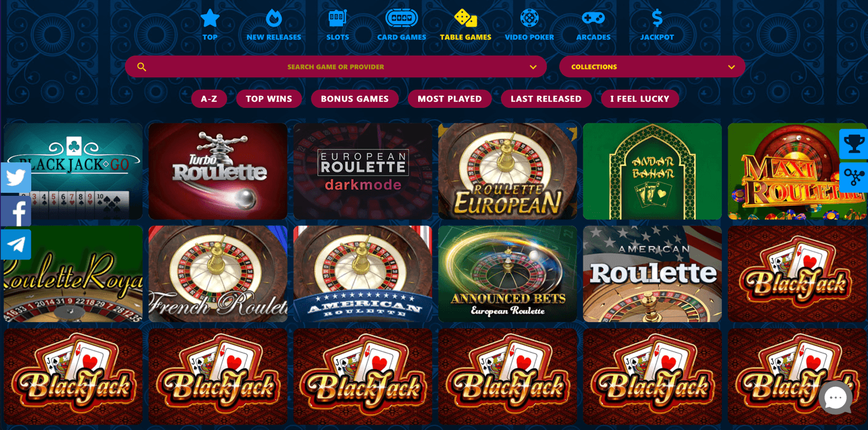The width and height of the screenshot is (868, 430).
Task: Open the Slots machine icon
Action: click(338, 18)
